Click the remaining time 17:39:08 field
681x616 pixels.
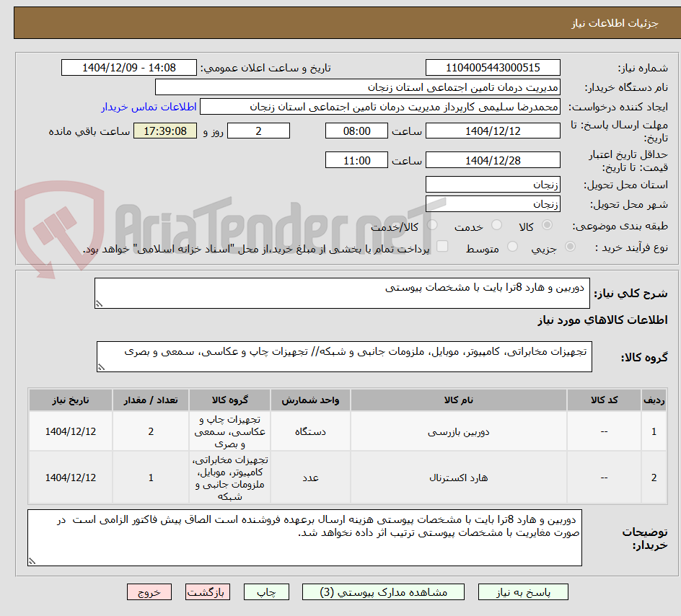165,131
